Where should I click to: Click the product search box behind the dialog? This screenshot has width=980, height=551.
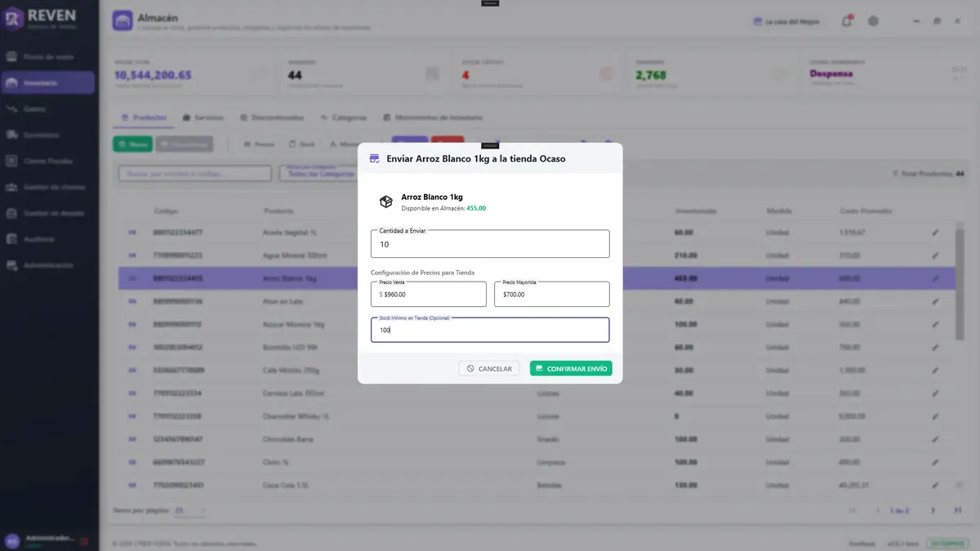click(194, 174)
